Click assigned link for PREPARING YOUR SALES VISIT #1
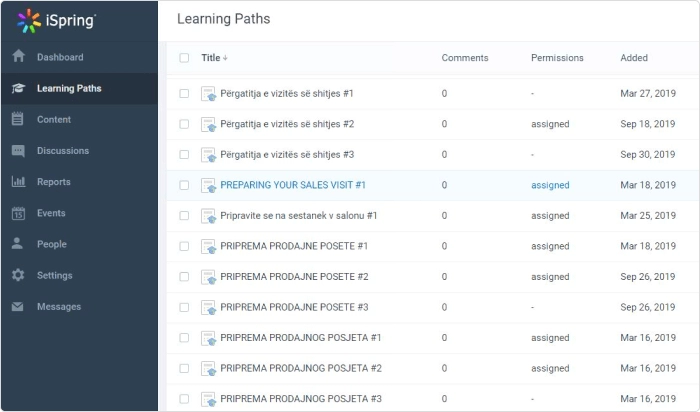This screenshot has height=412, width=700. [x=550, y=185]
